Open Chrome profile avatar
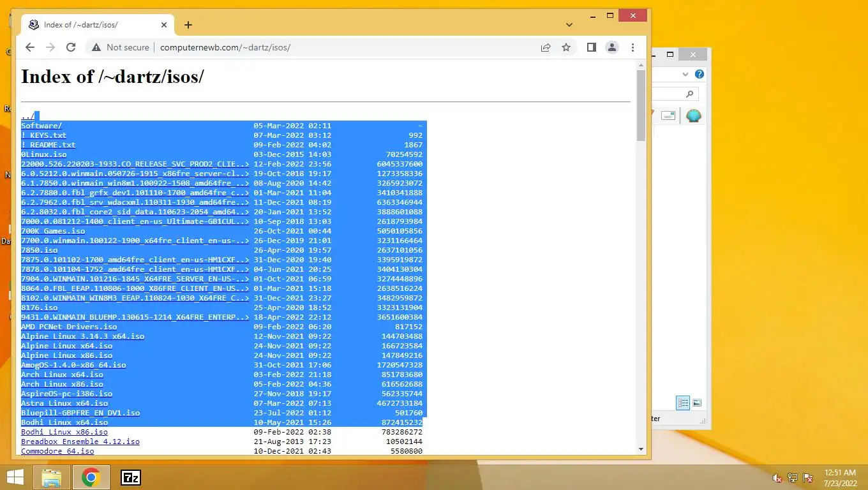This screenshot has height=490, width=868. pyautogui.click(x=612, y=47)
